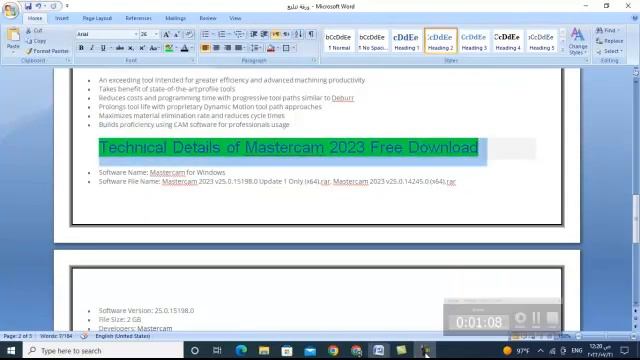This screenshot has width=640, height=360.
Task: Open the Font dialog launcher
Action: point(193,60)
